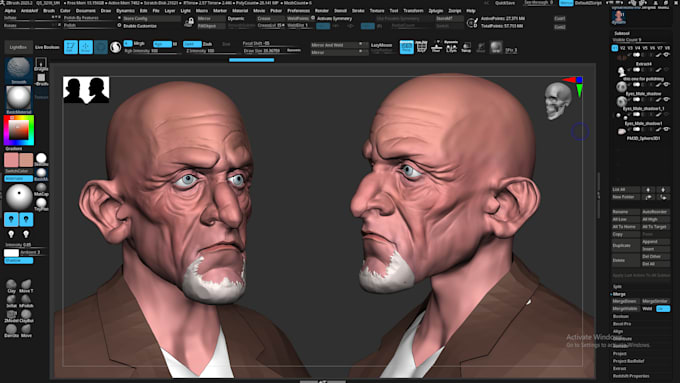The height and width of the screenshot is (383, 680).
Task: Open the BasicMaterial sphere picker
Action: (19, 99)
